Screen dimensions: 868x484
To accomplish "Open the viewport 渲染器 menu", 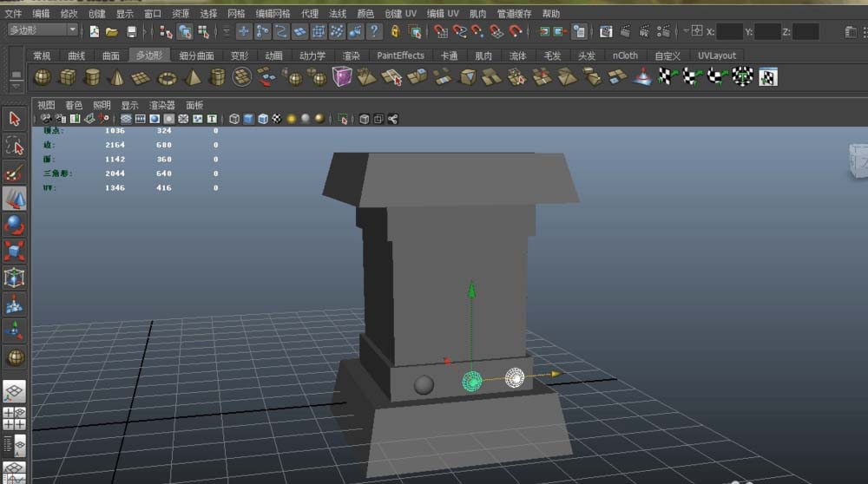I will coord(161,105).
